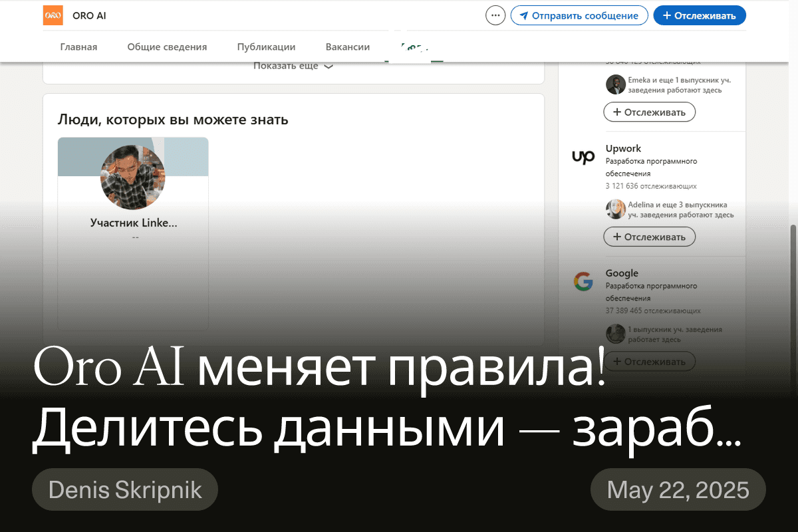The image size is (798, 532).
Task: Click the Отправить сообщение button
Action: pyautogui.click(x=579, y=15)
